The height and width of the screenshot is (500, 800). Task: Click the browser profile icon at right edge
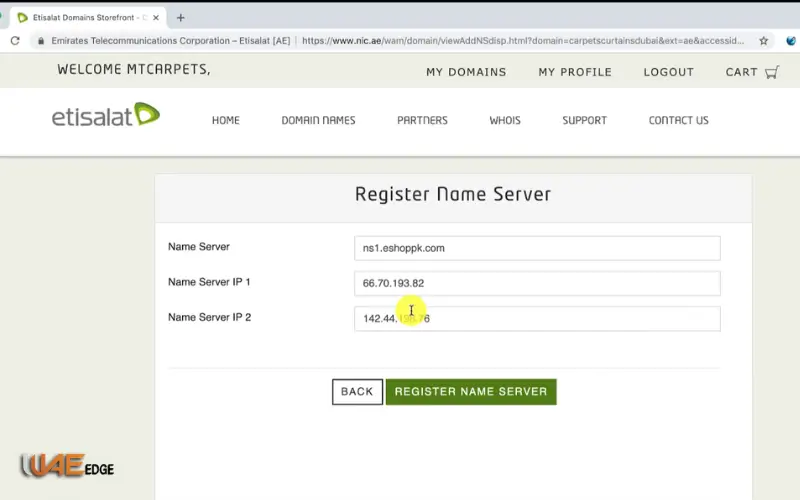coord(791,41)
